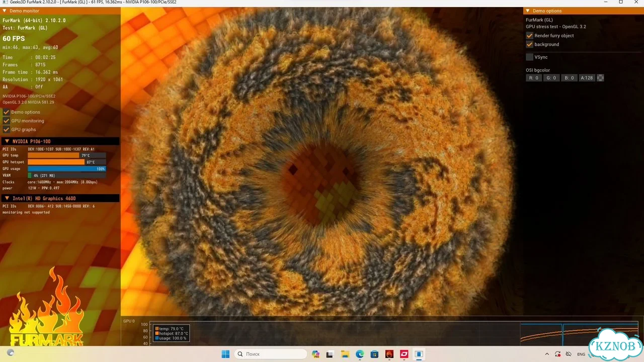Image resolution: width=644 pixels, height=362 pixels.
Task: Uncheck the Demo options checkbox in monitor
Action: click(x=6, y=112)
